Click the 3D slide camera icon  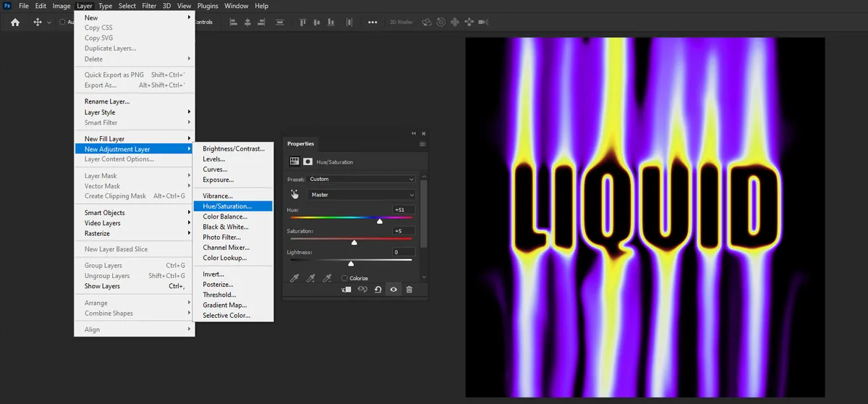click(x=469, y=22)
